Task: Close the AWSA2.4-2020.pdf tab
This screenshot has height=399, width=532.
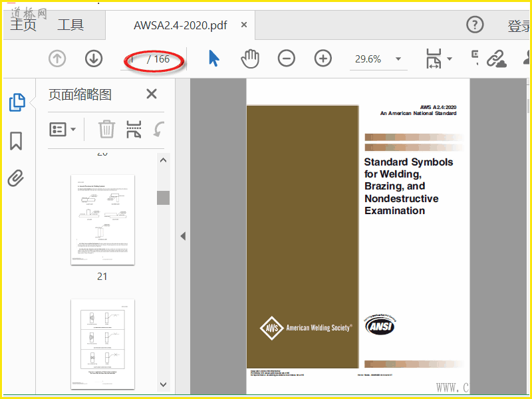Action: click(244, 25)
